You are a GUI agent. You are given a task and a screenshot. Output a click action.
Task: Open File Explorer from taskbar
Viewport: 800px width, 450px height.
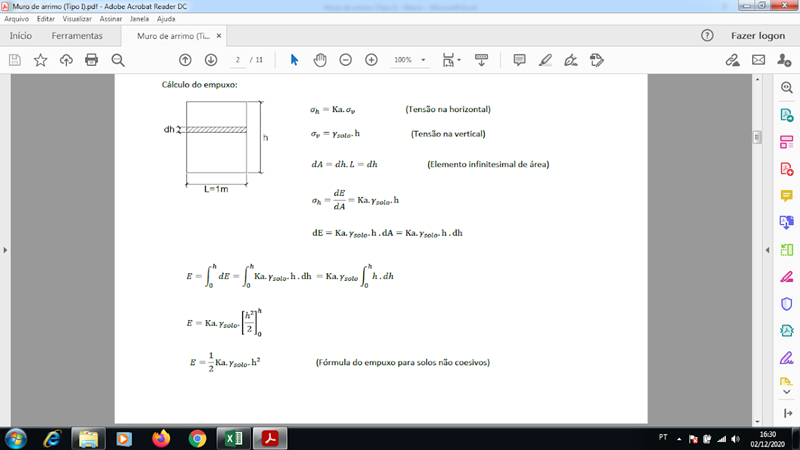pyautogui.click(x=88, y=439)
